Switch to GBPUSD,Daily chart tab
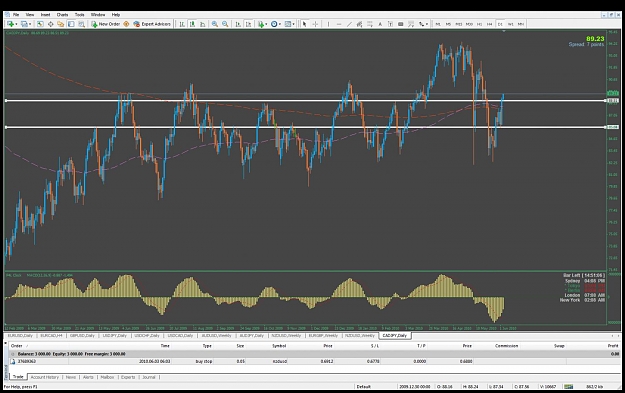Image resolution: width=625 pixels, height=393 pixels. coord(82,336)
